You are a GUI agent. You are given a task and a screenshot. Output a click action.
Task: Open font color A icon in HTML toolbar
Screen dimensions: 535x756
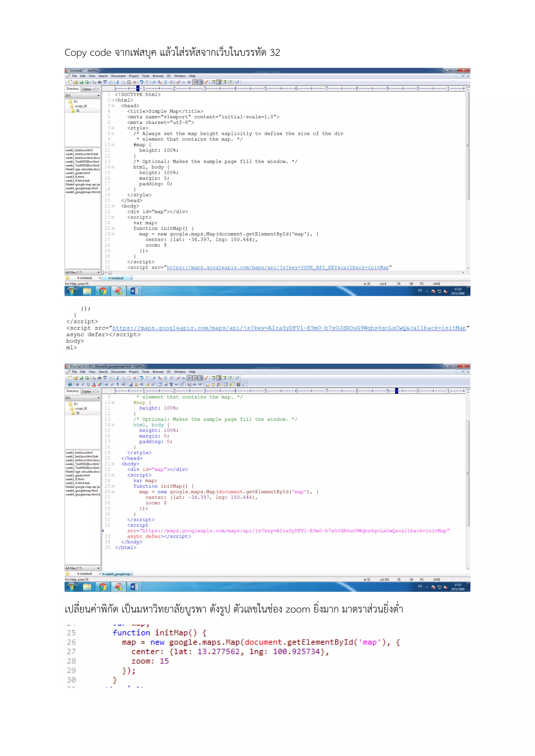(x=94, y=385)
